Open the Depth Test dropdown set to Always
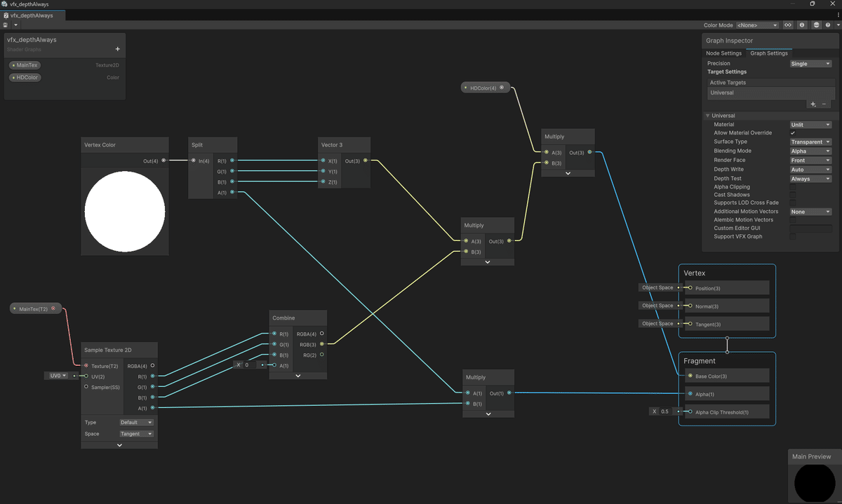 click(x=810, y=178)
